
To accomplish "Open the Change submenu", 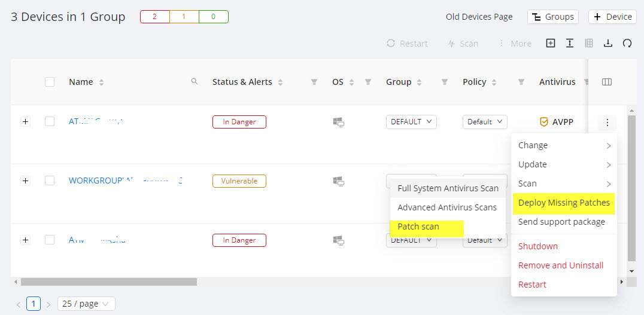I will point(564,145).
